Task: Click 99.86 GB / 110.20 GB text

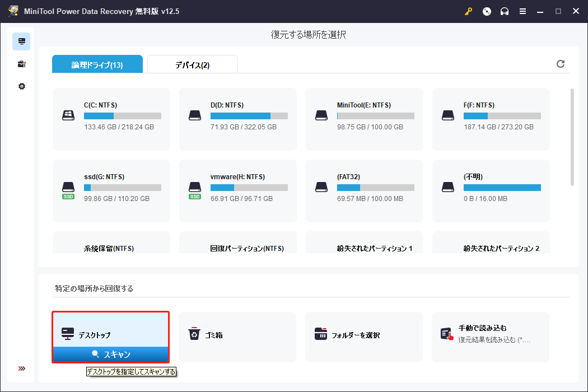Action: [116, 198]
